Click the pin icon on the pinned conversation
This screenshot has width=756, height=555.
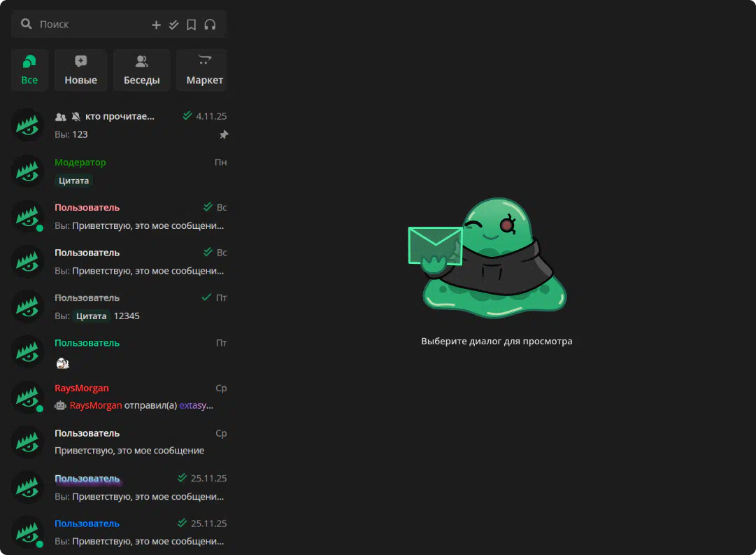coord(224,134)
